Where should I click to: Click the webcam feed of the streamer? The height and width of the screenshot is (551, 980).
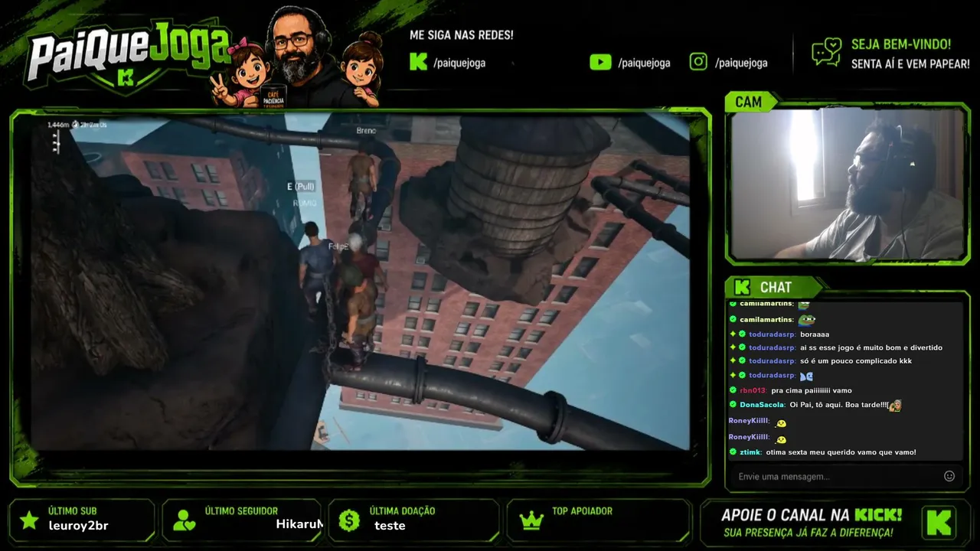tap(848, 184)
